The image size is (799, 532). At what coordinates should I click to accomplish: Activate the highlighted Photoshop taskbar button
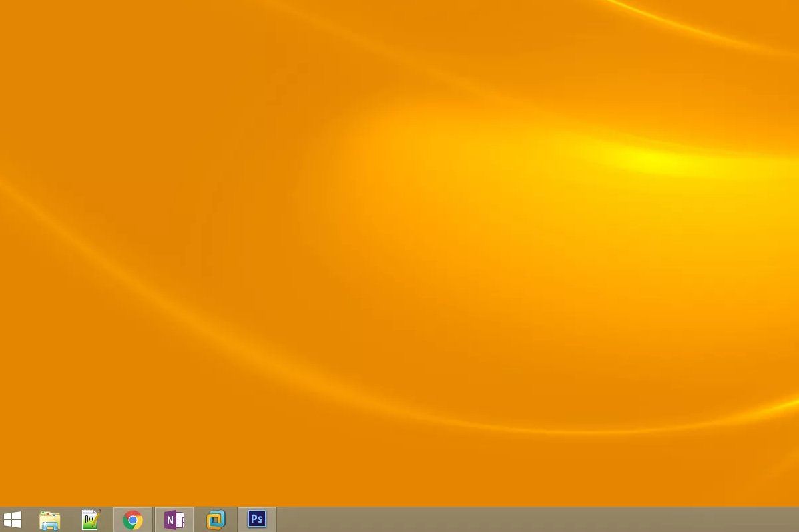(257, 519)
